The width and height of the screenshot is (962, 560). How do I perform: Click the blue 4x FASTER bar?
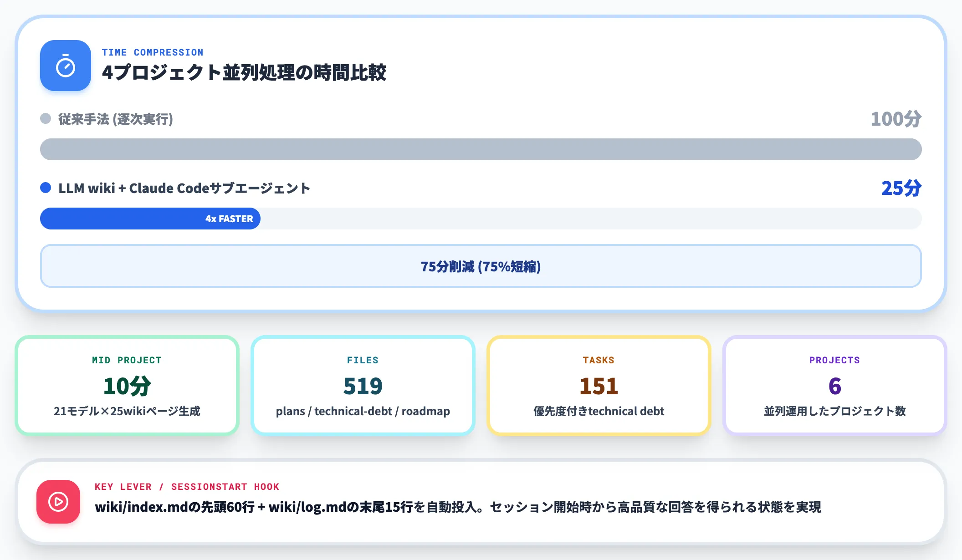click(x=150, y=219)
